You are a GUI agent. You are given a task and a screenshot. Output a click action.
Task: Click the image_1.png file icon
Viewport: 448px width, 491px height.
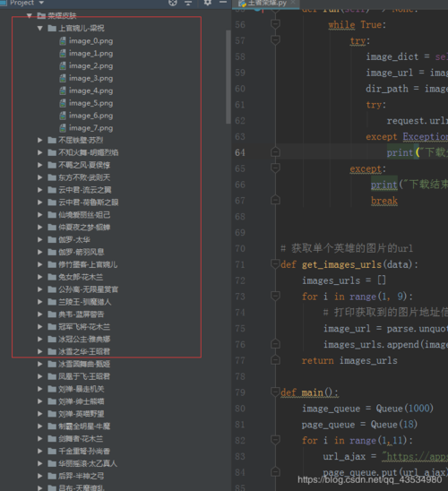(x=63, y=53)
